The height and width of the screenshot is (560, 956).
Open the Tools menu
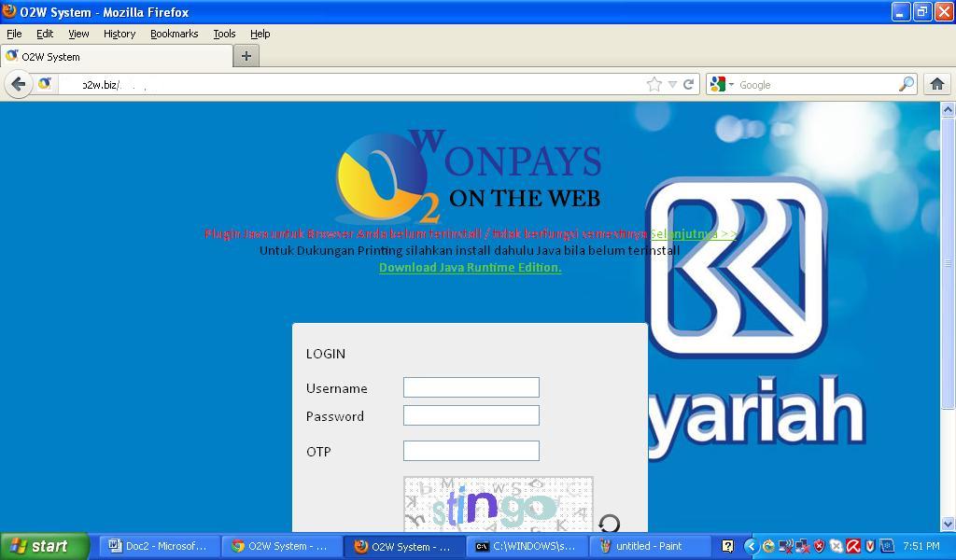pyautogui.click(x=223, y=33)
